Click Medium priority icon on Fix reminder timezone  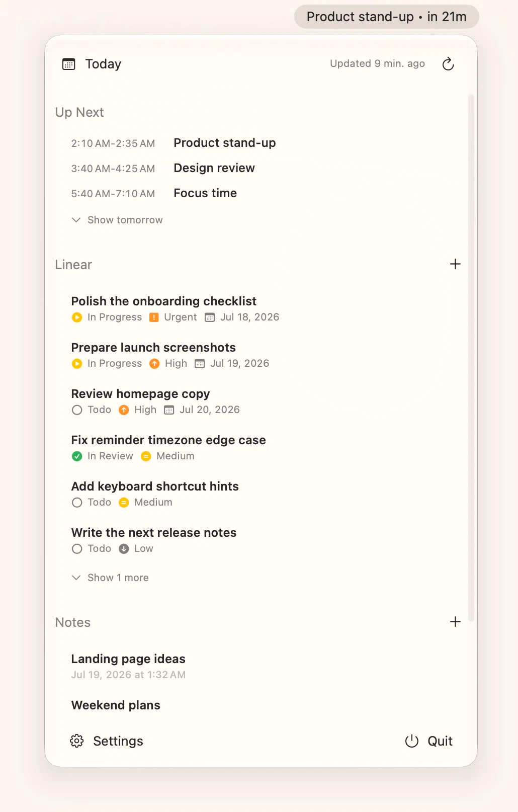[146, 456]
